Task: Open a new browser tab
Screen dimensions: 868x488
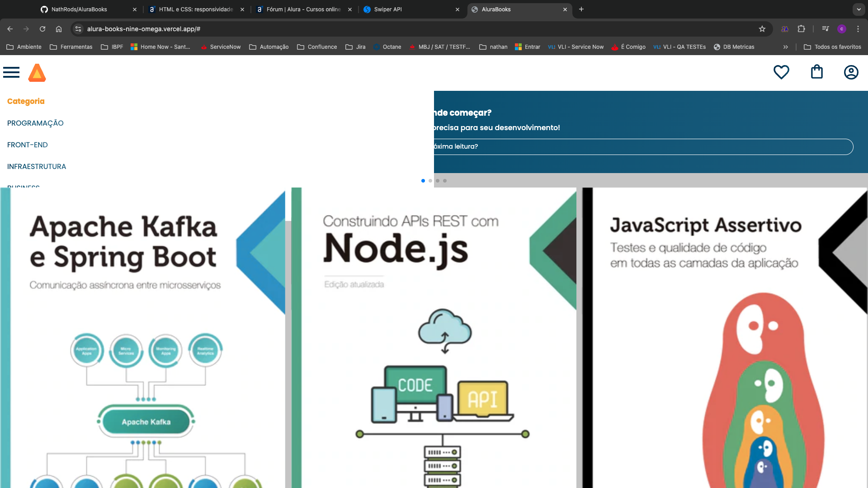Action: pos(581,9)
